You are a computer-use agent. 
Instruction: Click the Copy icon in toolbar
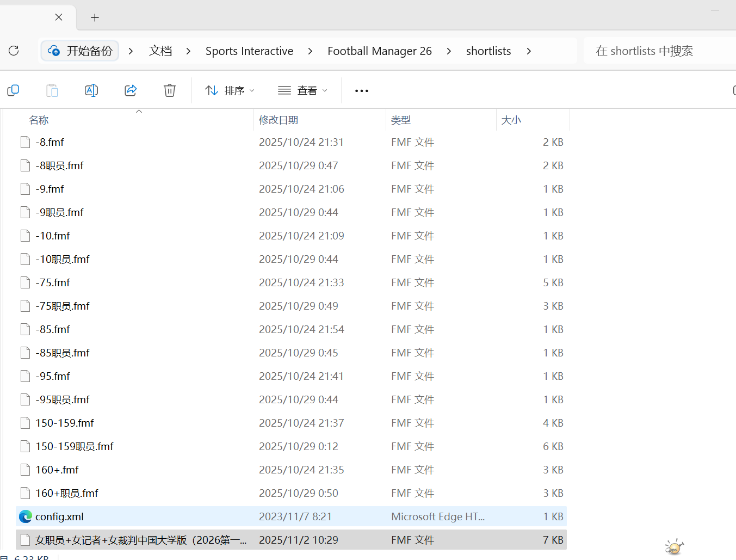pos(13,90)
